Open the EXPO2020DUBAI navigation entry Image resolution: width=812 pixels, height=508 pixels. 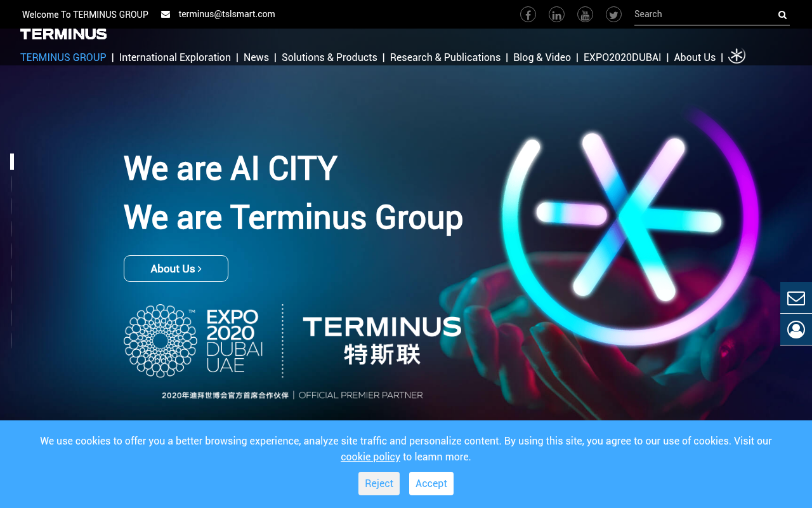pyautogui.click(x=622, y=57)
